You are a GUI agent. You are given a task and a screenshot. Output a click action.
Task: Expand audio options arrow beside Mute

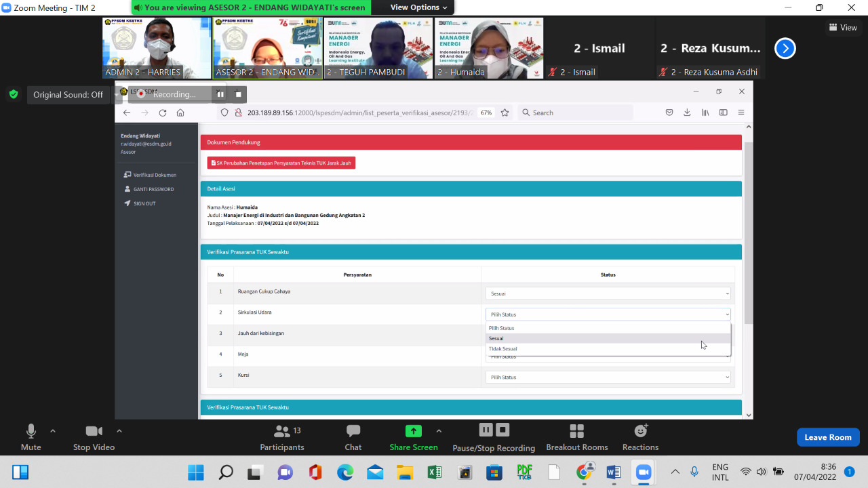coord(53,431)
